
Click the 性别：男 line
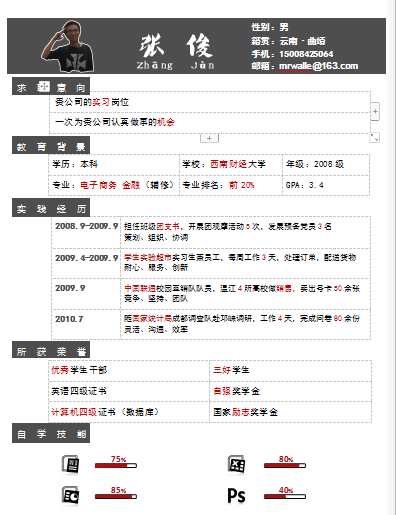[x=270, y=27]
